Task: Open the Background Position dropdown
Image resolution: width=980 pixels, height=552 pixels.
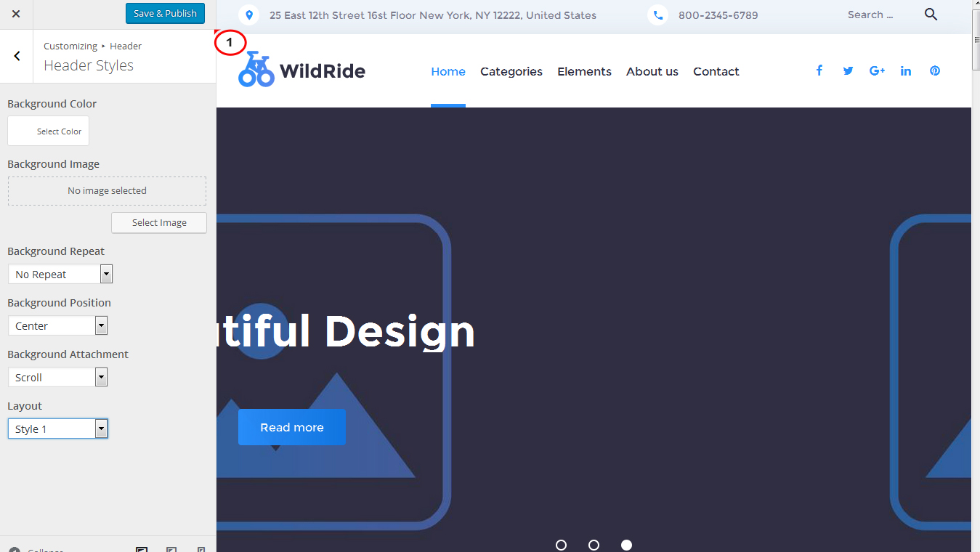Action: [x=57, y=325]
